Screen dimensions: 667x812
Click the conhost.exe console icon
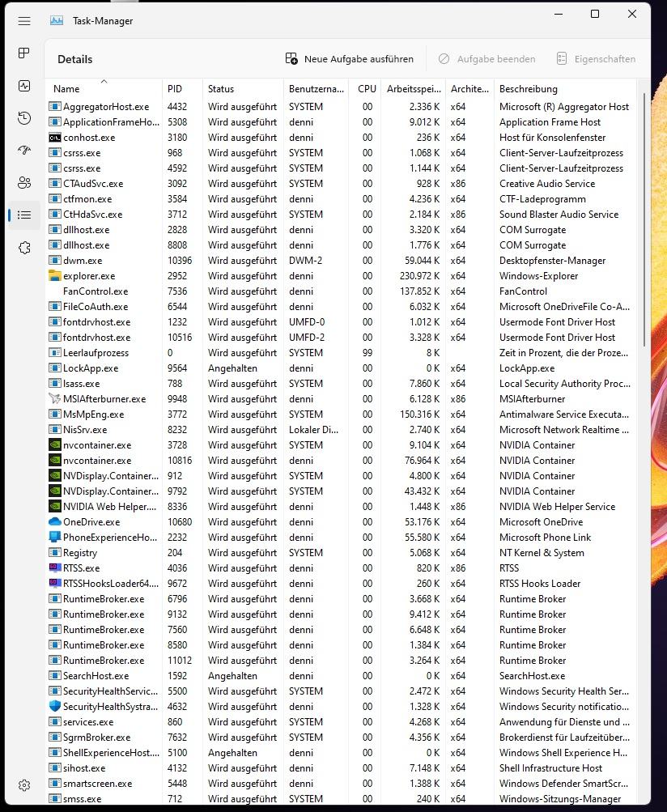54,138
